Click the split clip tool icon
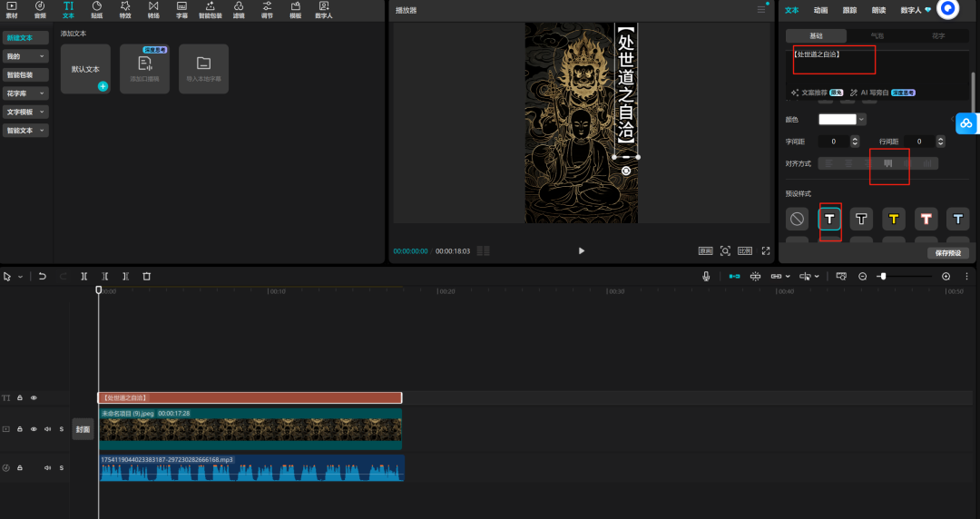This screenshot has width=980, height=519. pos(83,277)
